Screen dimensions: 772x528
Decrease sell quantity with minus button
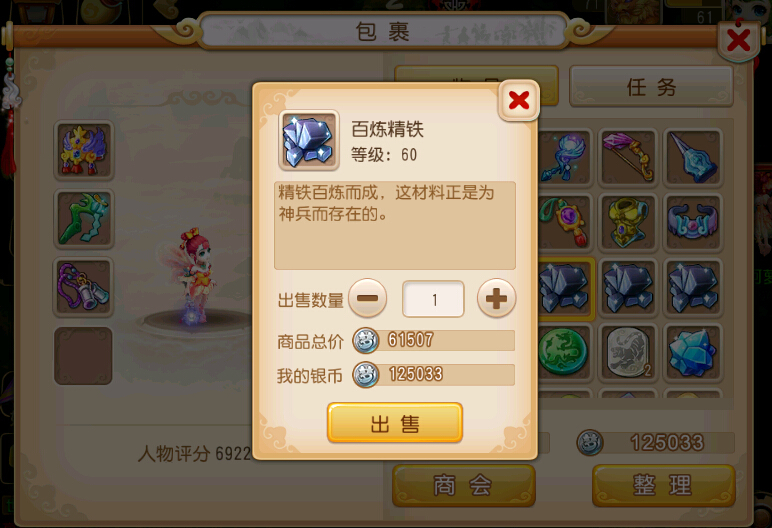point(367,298)
